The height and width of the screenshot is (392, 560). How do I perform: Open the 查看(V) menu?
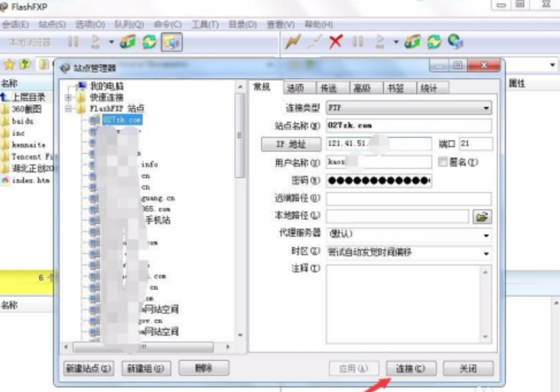[281, 25]
